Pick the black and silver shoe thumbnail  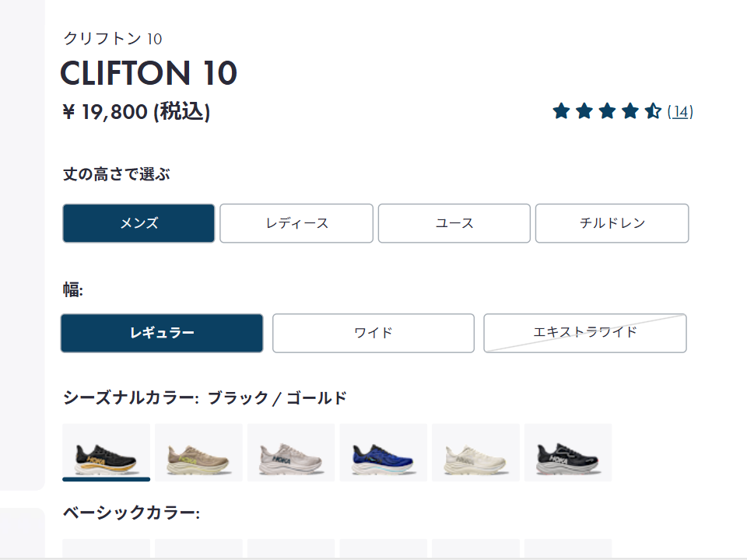click(x=567, y=453)
